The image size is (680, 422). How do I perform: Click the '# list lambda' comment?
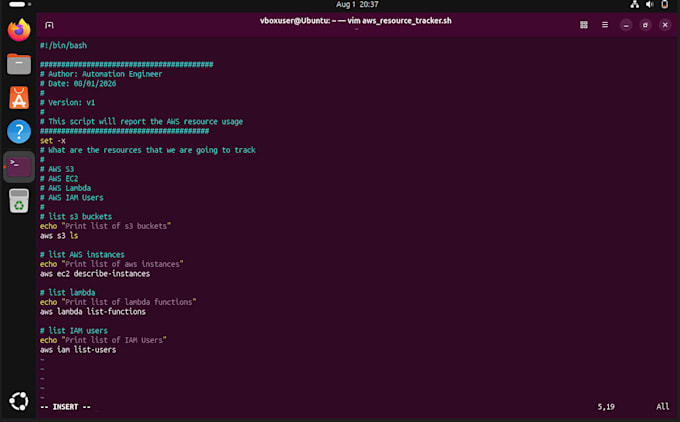pyautogui.click(x=67, y=293)
